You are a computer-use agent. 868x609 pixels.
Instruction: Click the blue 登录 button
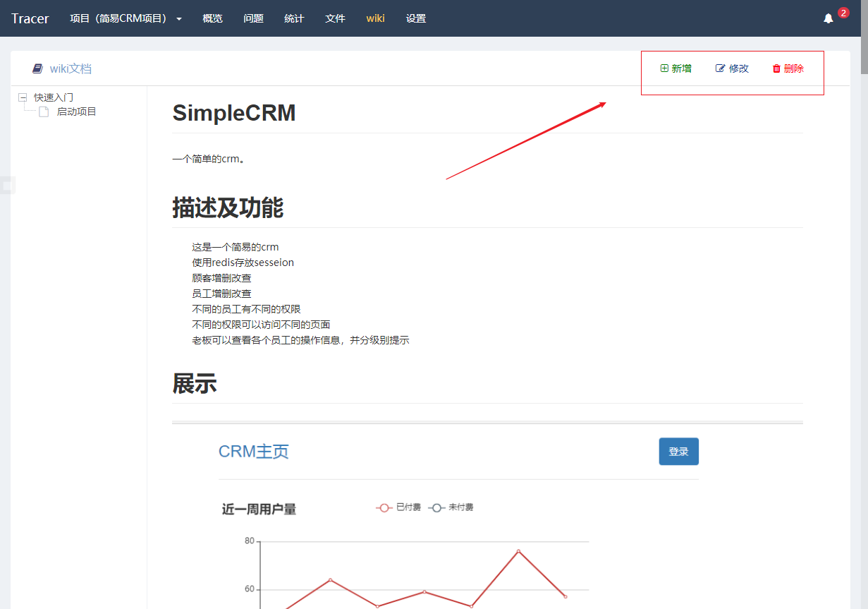click(x=678, y=451)
